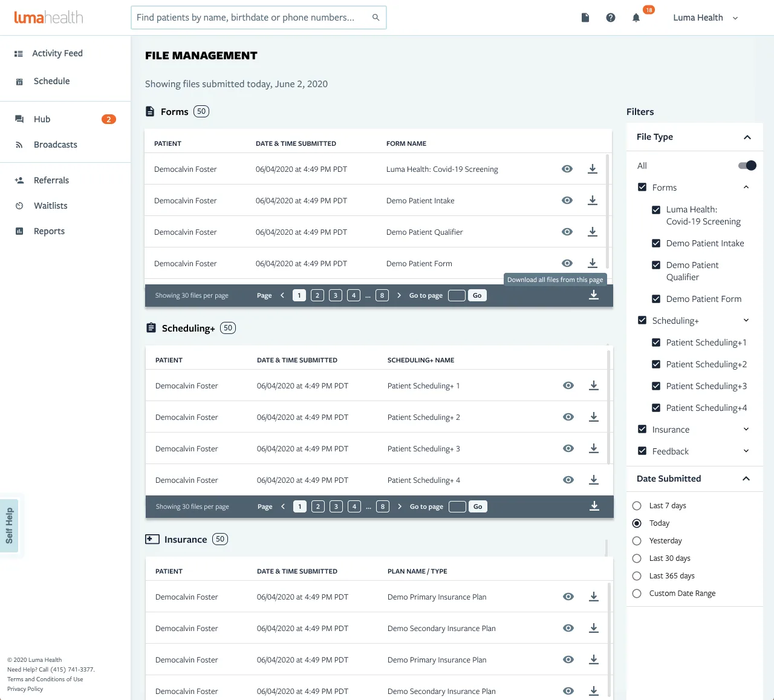
Task: Select Custom Date Range option
Action: (637, 594)
